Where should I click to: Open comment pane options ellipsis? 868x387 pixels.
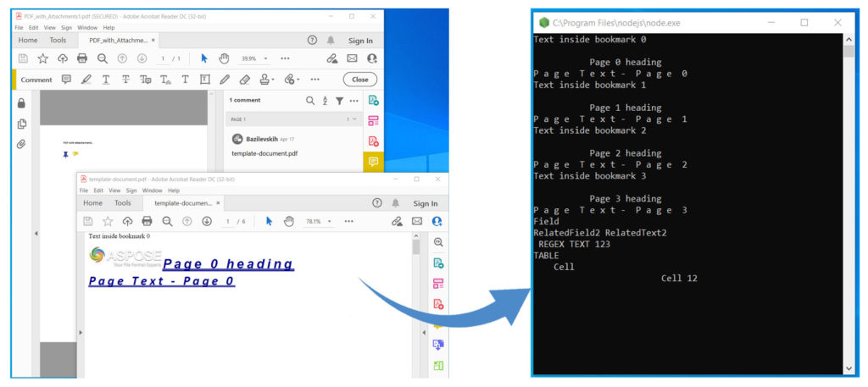[353, 101]
